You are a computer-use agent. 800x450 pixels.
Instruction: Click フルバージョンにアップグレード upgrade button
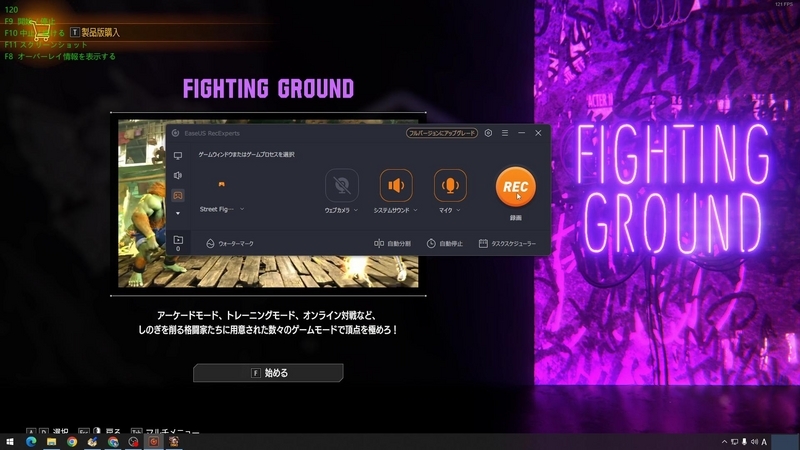pyautogui.click(x=442, y=133)
